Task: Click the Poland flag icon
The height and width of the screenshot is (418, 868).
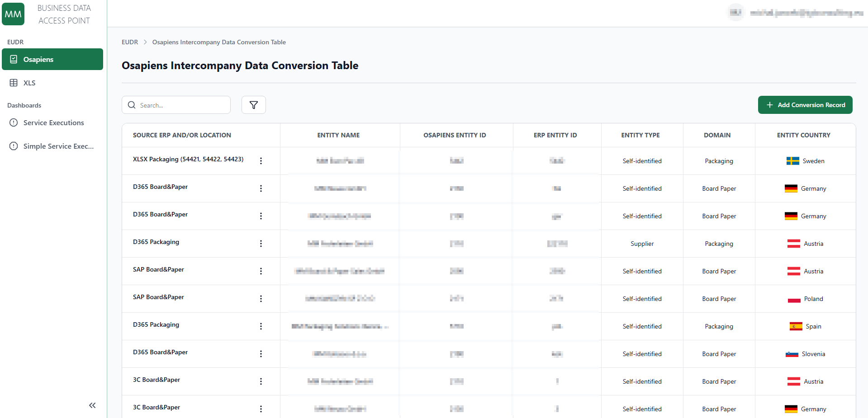Action: click(794, 299)
